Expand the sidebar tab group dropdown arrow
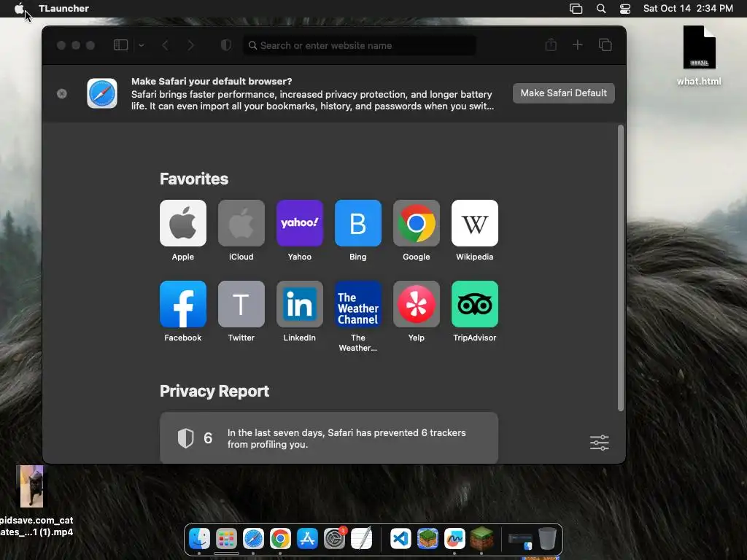 pyautogui.click(x=142, y=45)
